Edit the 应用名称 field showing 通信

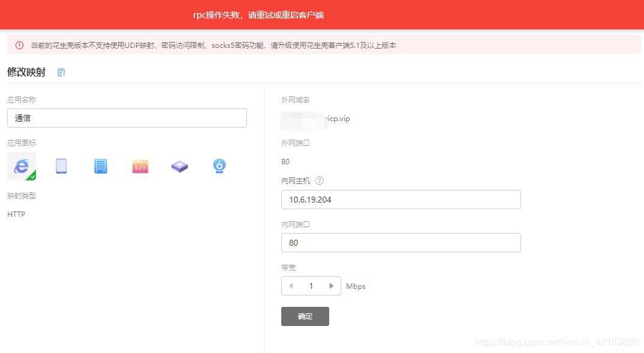[x=127, y=118]
